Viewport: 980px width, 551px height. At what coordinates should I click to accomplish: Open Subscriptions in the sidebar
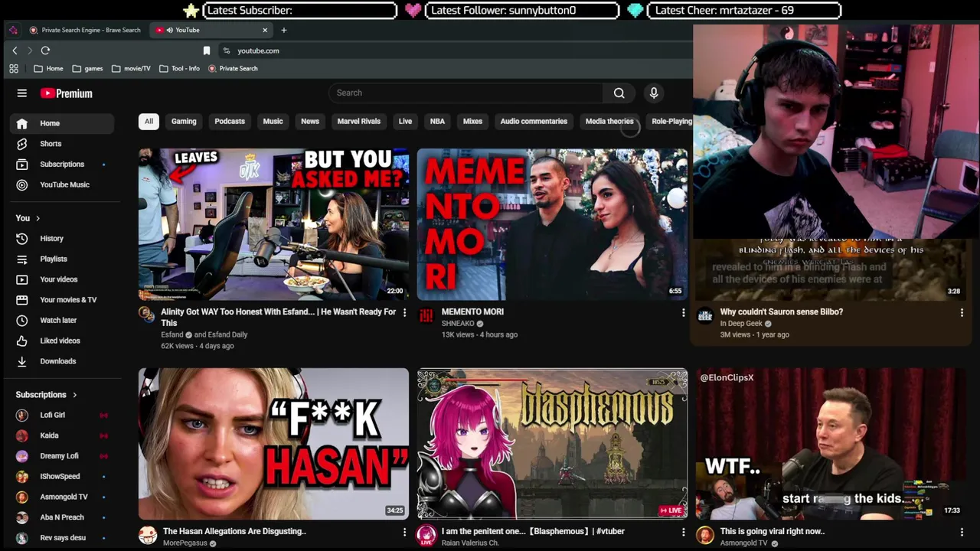pos(61,165)
